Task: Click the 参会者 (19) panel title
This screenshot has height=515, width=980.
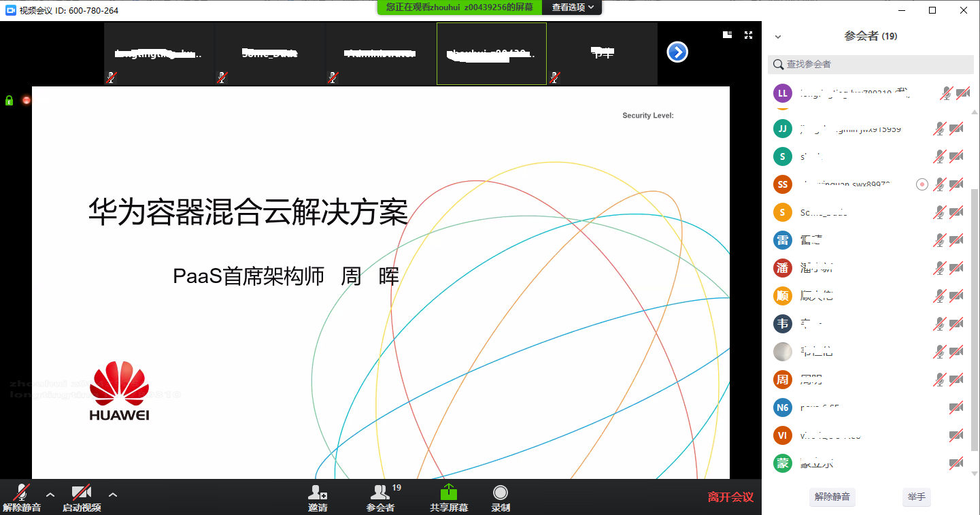Action: click(x=871, y=37)
